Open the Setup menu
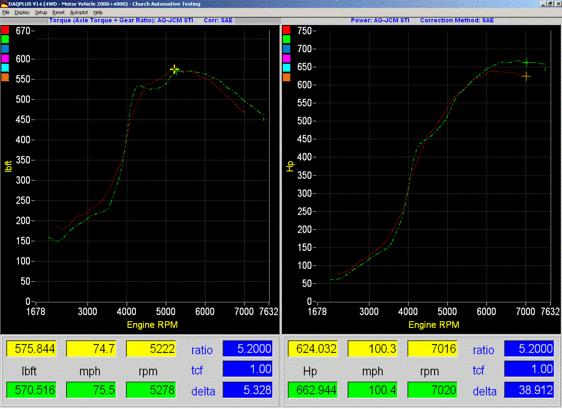 [x=41, y=12]
